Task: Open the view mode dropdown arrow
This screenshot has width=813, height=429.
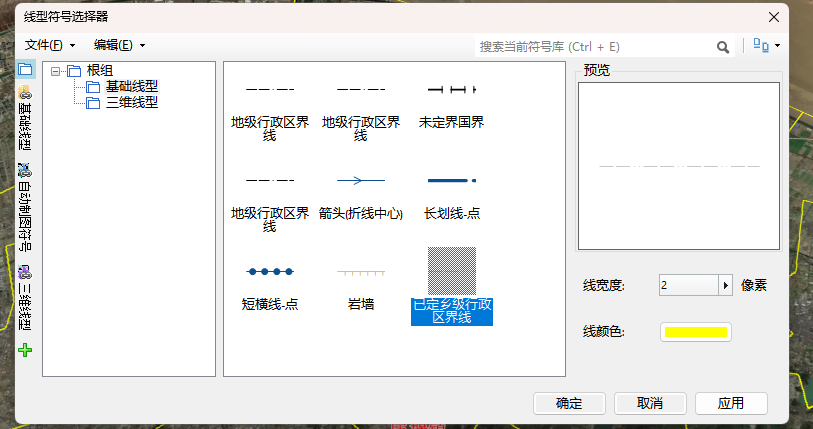Action: tap(777, 46)
